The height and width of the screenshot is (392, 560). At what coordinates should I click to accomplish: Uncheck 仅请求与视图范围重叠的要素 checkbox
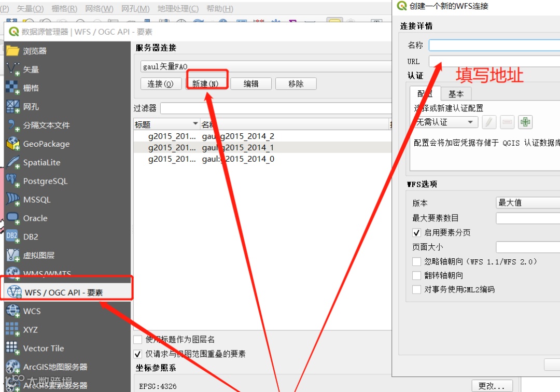pyautogui.click(x=138, y=354)
